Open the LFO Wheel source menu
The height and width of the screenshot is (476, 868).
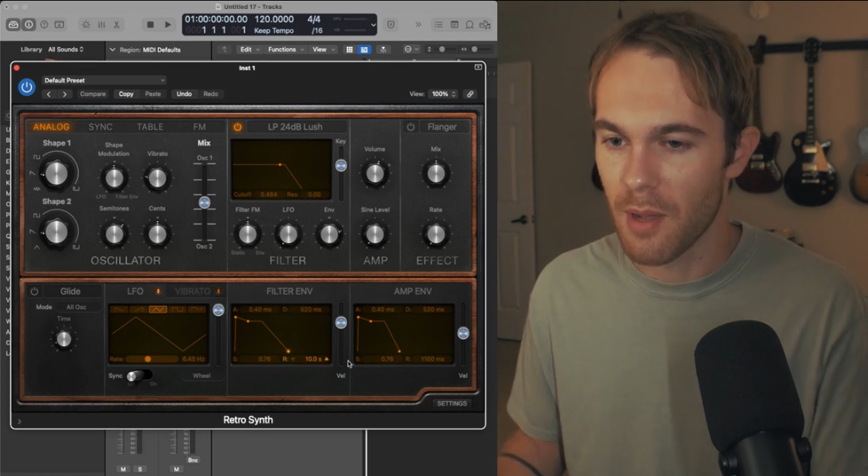point(202,376)
